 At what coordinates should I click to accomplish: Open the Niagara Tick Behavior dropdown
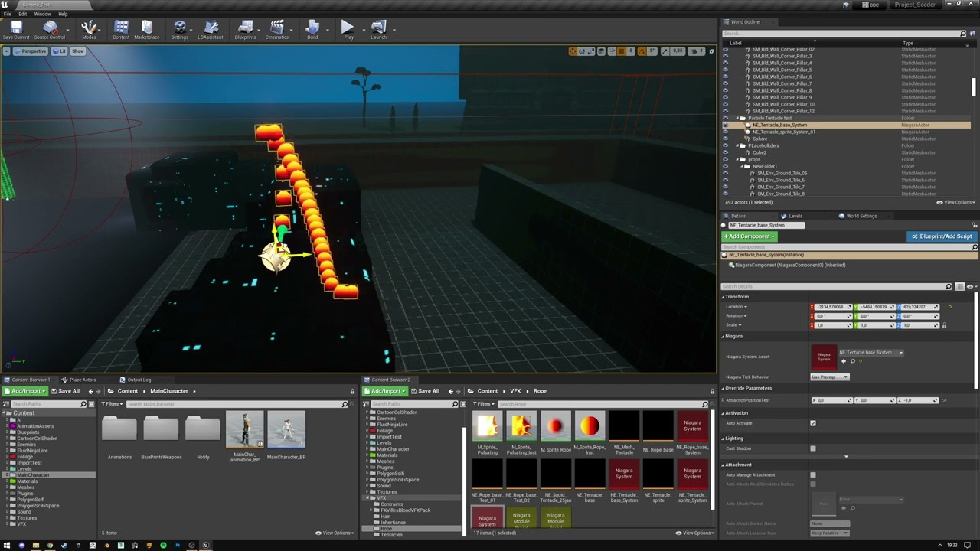point(830,377)
